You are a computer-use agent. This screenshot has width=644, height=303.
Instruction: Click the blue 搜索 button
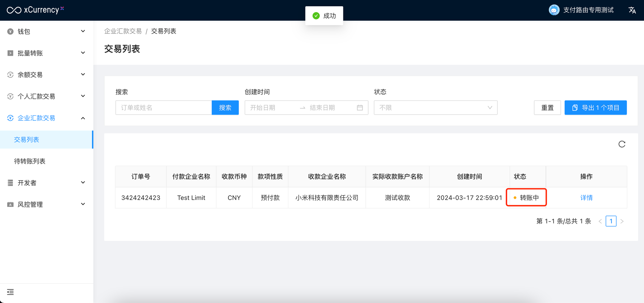(x=225, y=108)
